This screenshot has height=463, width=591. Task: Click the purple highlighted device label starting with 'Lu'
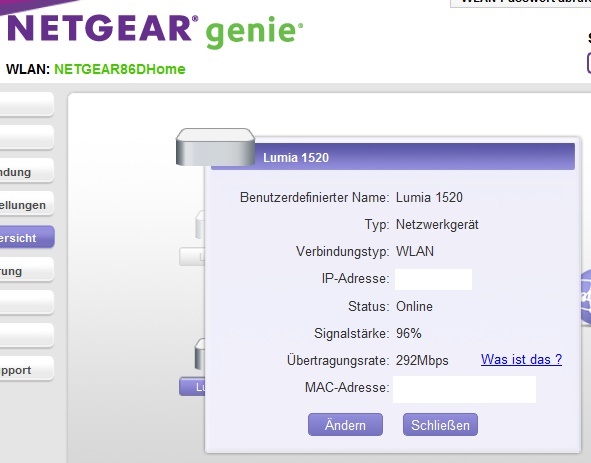[x=192, y=386]
